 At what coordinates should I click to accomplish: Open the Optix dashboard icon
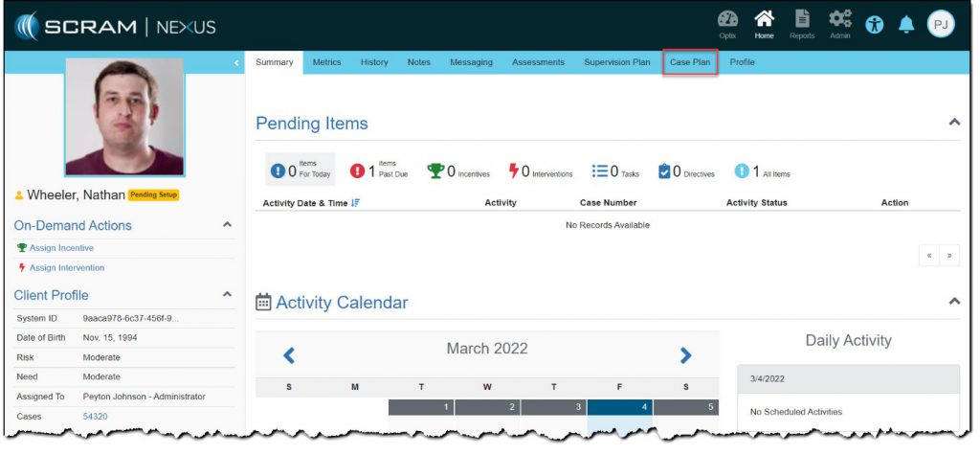click(727, 21)
